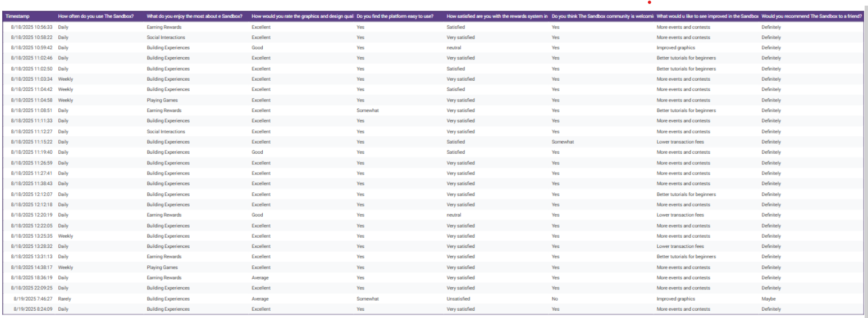Click "Good" in the 11:19:40 row

click(x=257, y=153)
